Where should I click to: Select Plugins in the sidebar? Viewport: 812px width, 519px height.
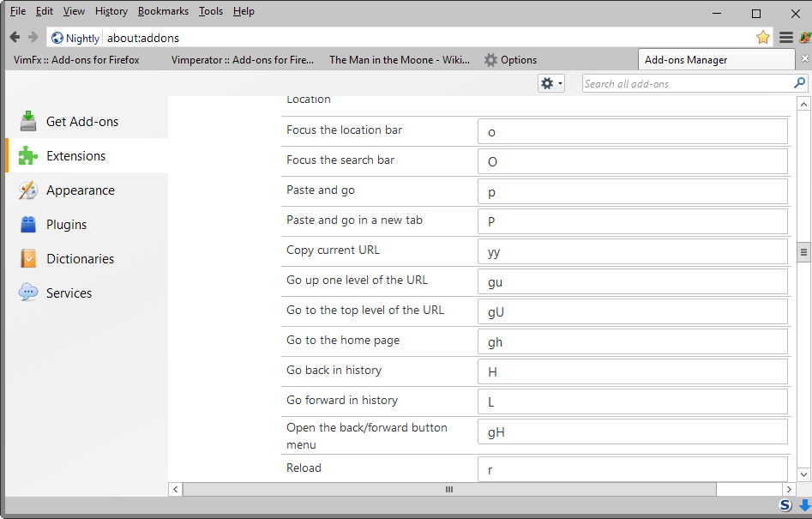point(87,224)
